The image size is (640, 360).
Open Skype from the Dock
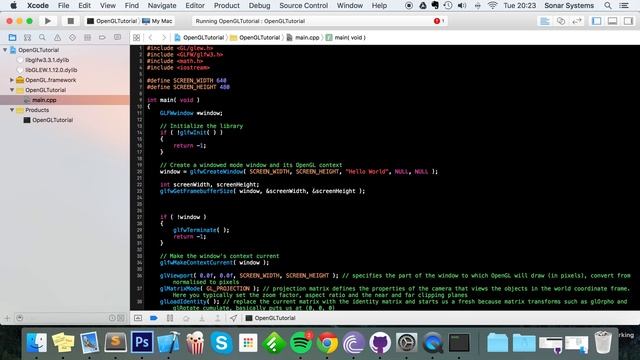coord(222,343)
